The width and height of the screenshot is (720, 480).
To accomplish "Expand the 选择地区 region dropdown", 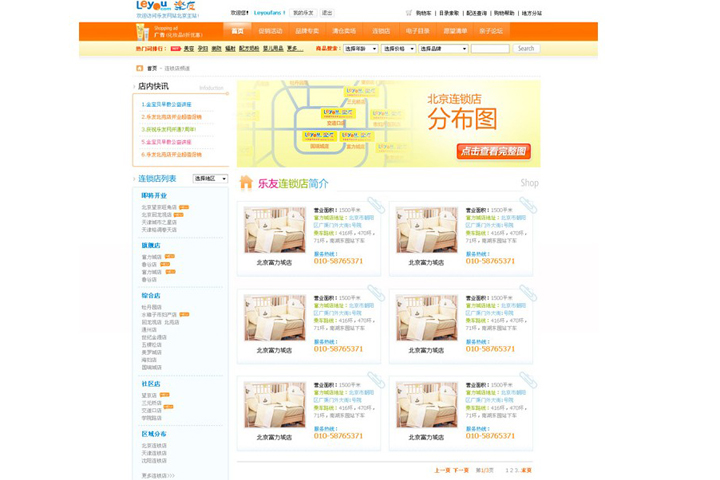I will (x=210, y=179).
